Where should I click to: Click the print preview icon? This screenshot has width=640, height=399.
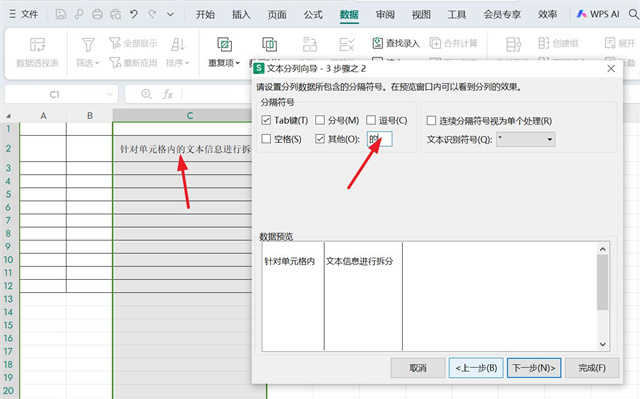(x=116, y=14)
